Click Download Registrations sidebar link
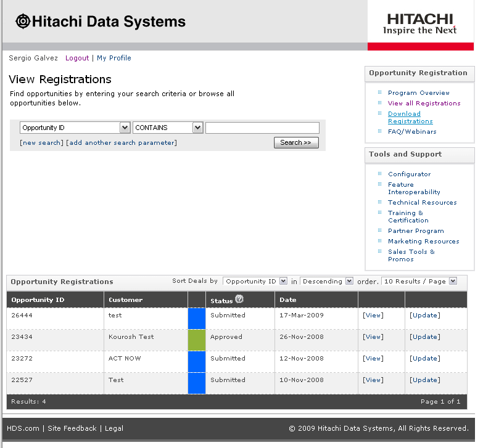This screenshot has height=448, width=483. (x=410, y=118)
